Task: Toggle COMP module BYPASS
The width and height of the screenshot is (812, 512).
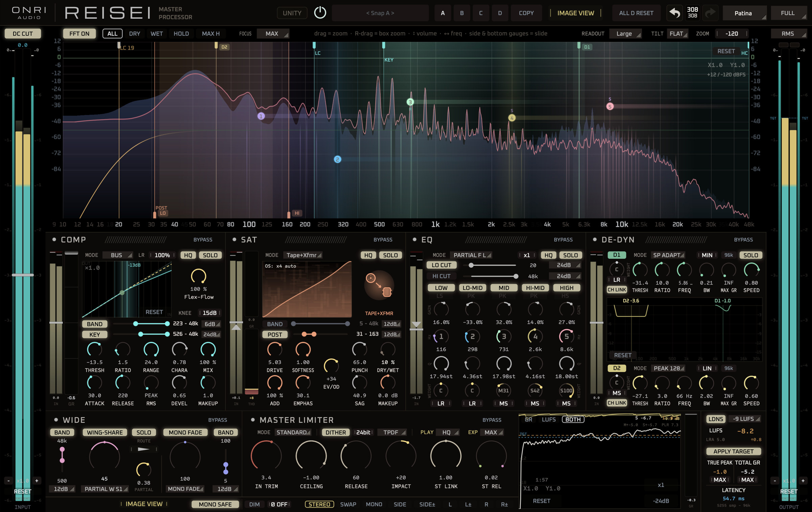Action: [x=203, y=239]
